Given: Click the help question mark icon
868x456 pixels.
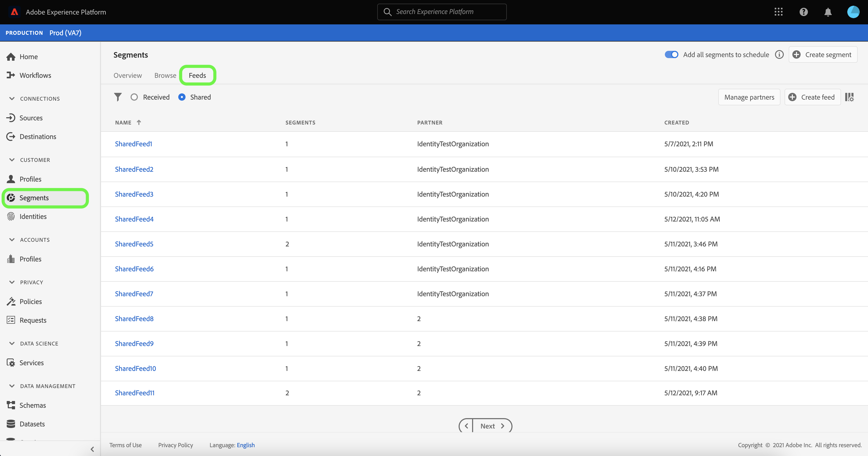Looking at the screenshot, I should pyautogui.click(x=803, y=12).
